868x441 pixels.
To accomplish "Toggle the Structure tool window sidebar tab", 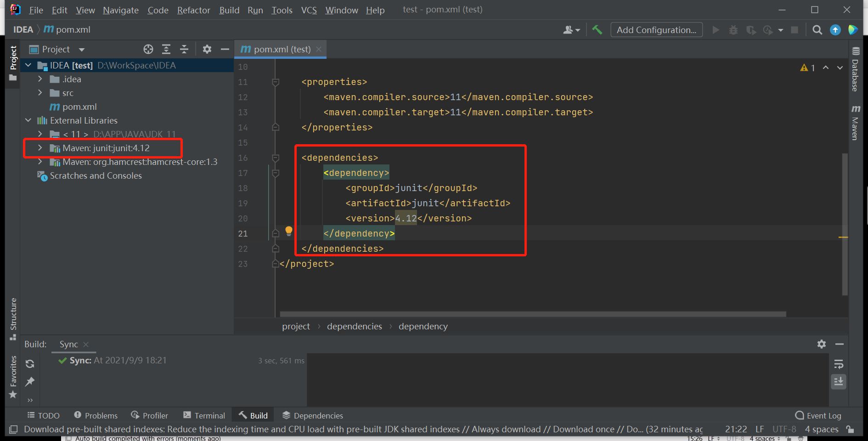I will click(13, 318).
